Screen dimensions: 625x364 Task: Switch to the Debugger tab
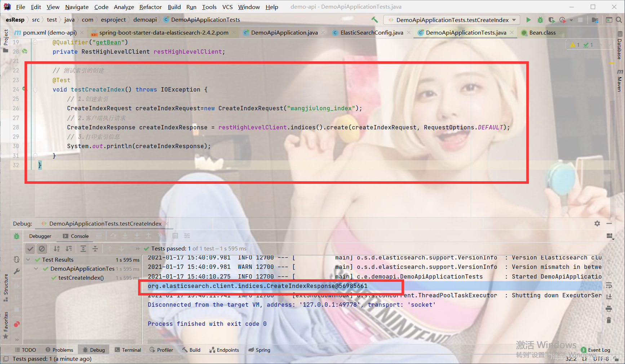(x=40, y=236)
